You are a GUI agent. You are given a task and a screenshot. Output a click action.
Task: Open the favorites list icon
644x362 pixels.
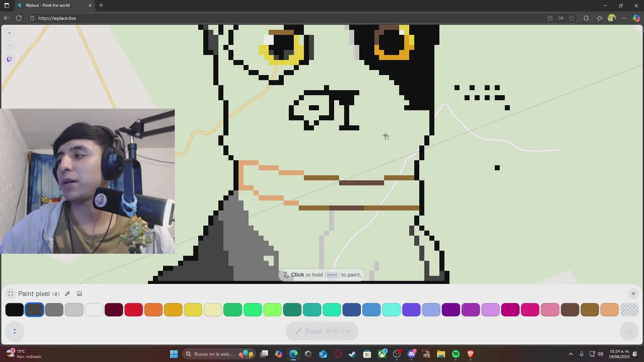click(600, 18)
